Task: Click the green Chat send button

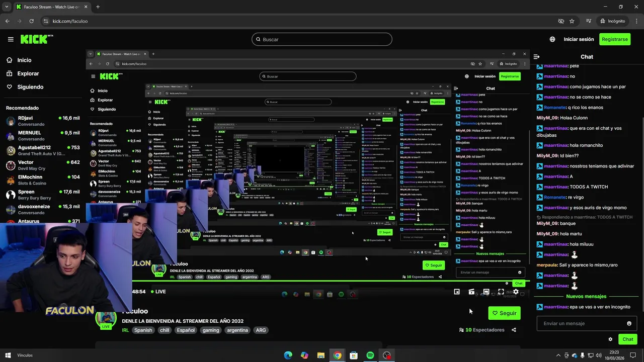Action: (x=627, y=339)
